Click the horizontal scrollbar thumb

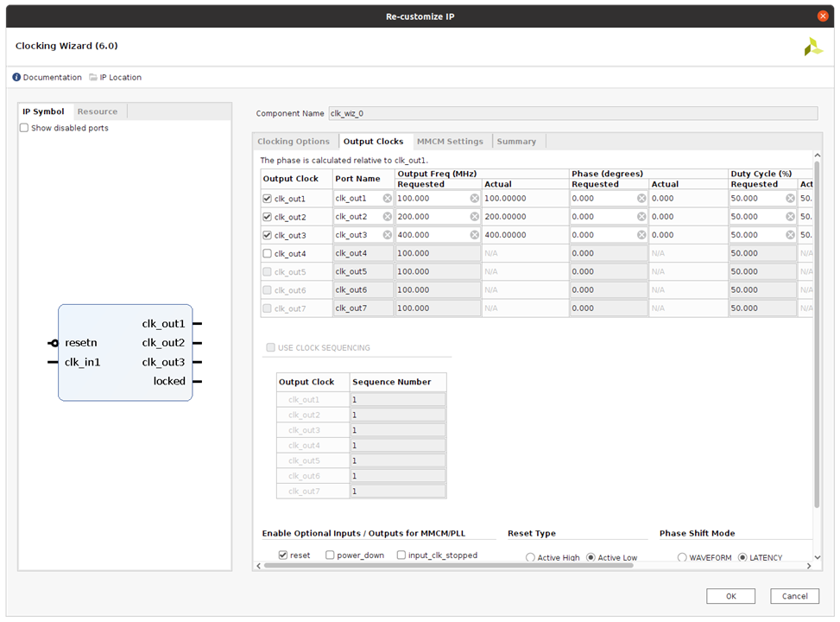pyautogui.click(x=448, y=566)
